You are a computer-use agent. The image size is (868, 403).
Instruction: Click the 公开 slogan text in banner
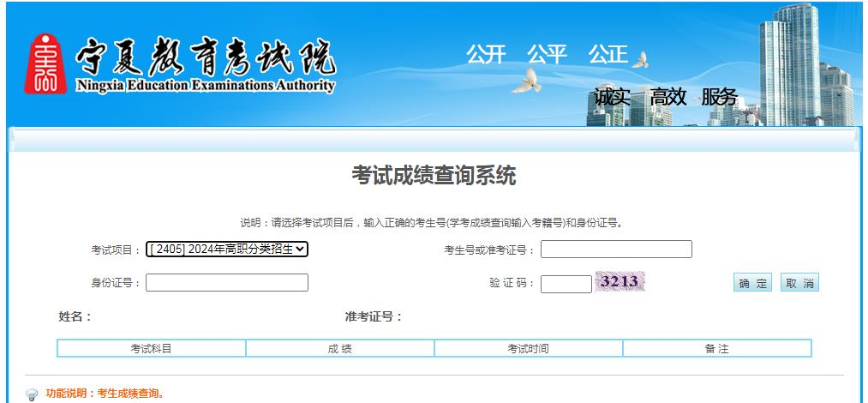tap(486, 55)
